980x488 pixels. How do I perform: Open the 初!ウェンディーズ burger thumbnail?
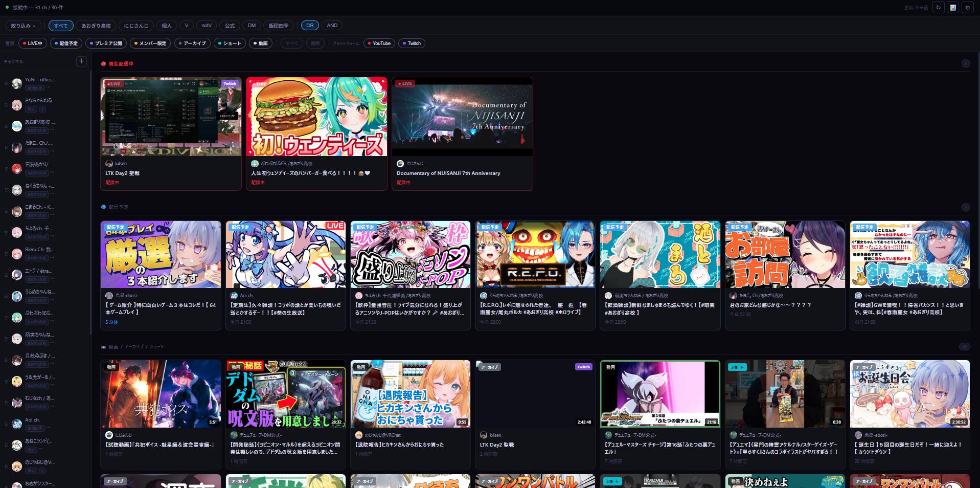(317, 117)
